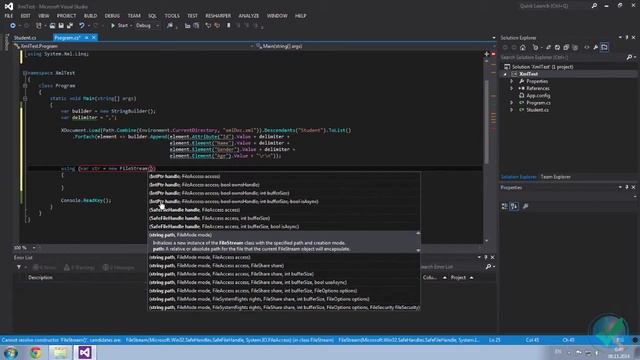Open Chrome from the taskbar
Viewport: 640px width, 360px height.
[x=36, y=352]
